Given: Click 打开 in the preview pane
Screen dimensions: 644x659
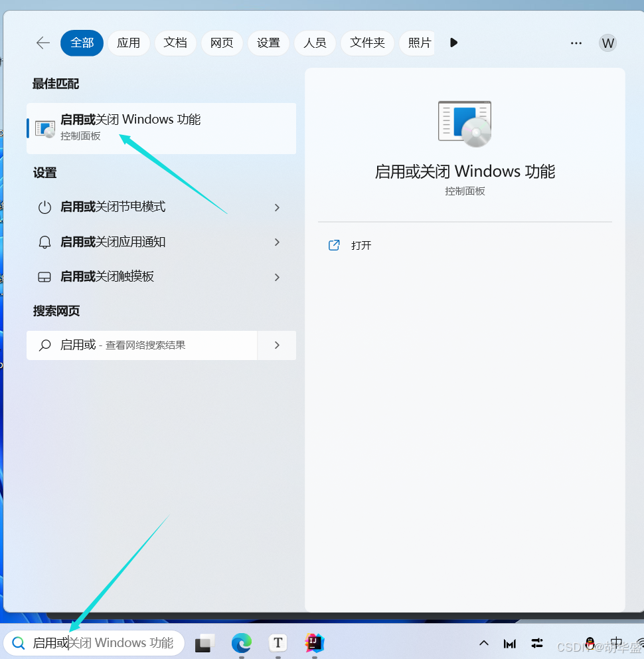Looking at the screenshot, I should coord(361,245).
